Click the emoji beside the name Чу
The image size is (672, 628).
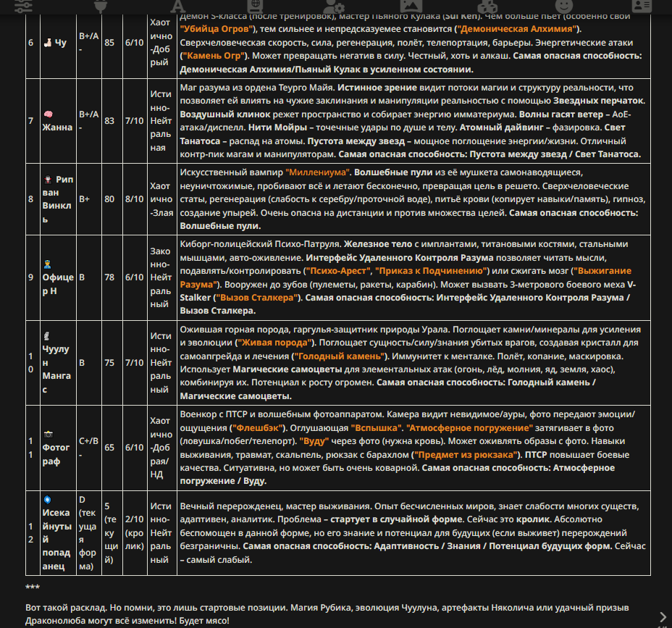[x=47, y=43]
